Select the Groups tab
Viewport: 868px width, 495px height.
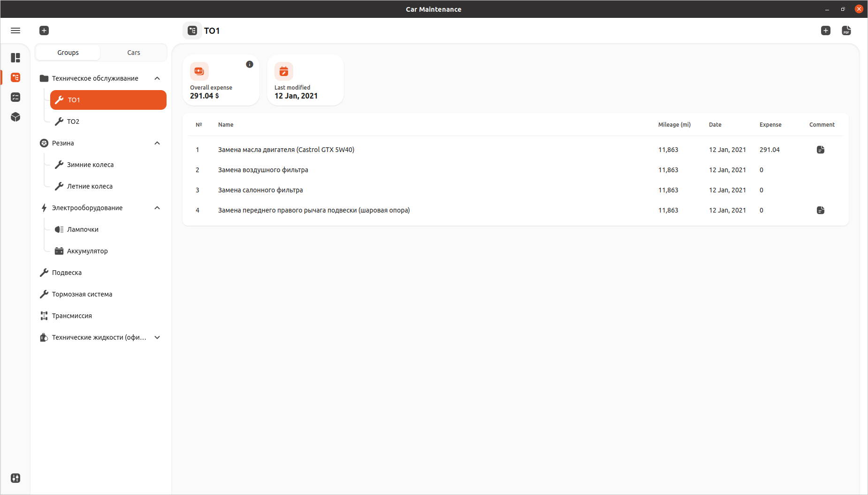[x=68, y=53]
